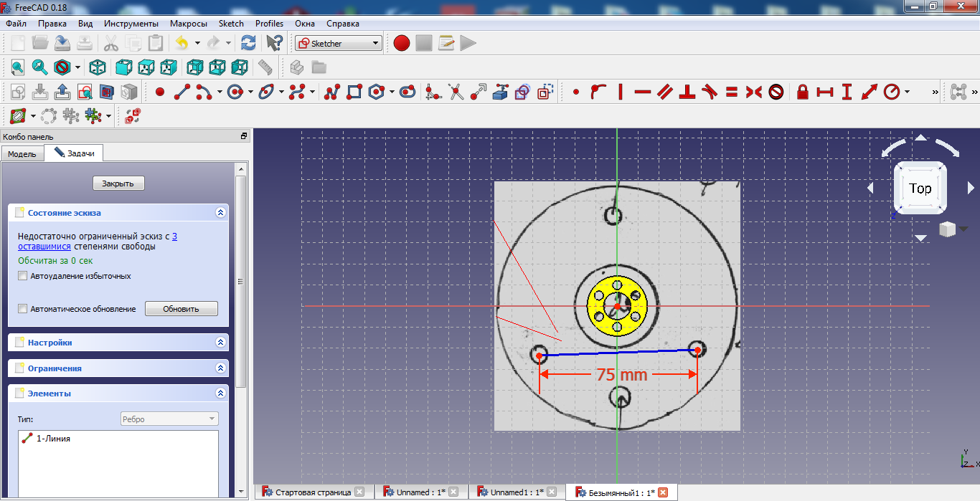The height and width of the screenshot is (501, 980).
Task: Open the Sketcher workbench dropdown
Action: pyautogui.click(x=338, y=43)
